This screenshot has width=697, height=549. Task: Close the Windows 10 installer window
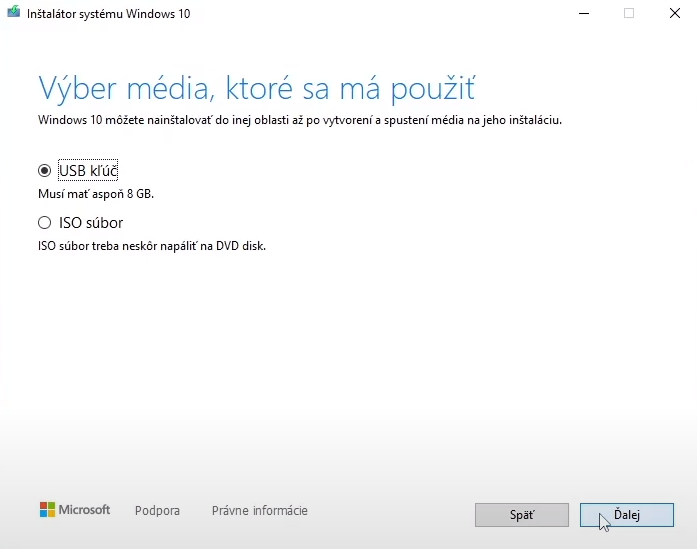pos(675,13)
